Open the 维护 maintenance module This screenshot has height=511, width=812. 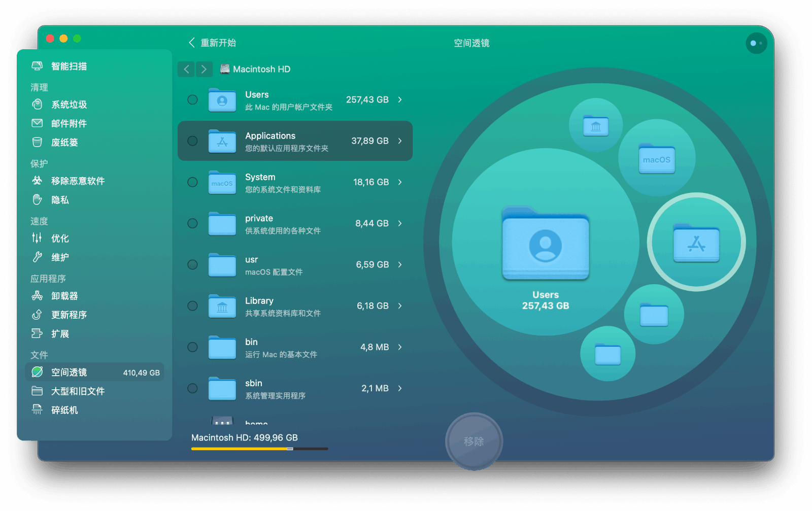[x=59, y=257]
